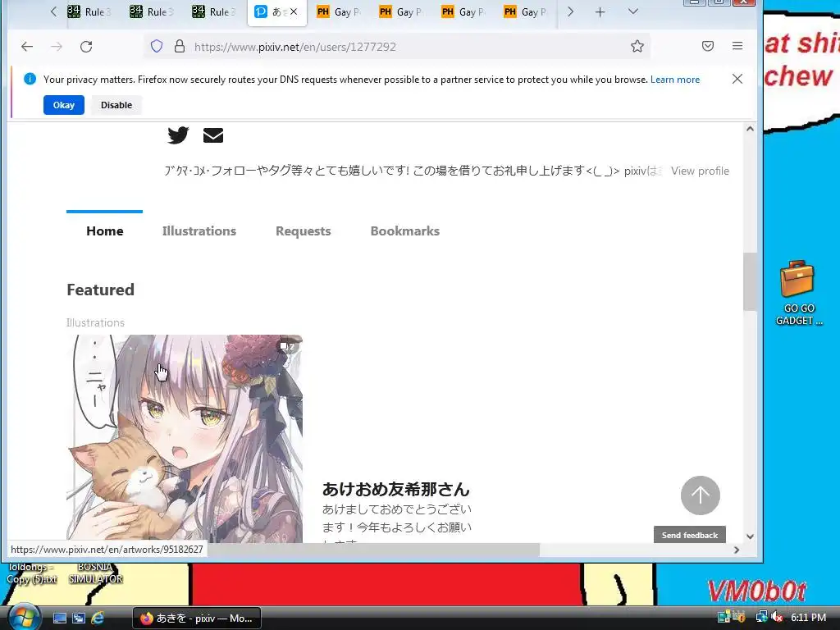Close the active pixiv tab

pos(294,11)
